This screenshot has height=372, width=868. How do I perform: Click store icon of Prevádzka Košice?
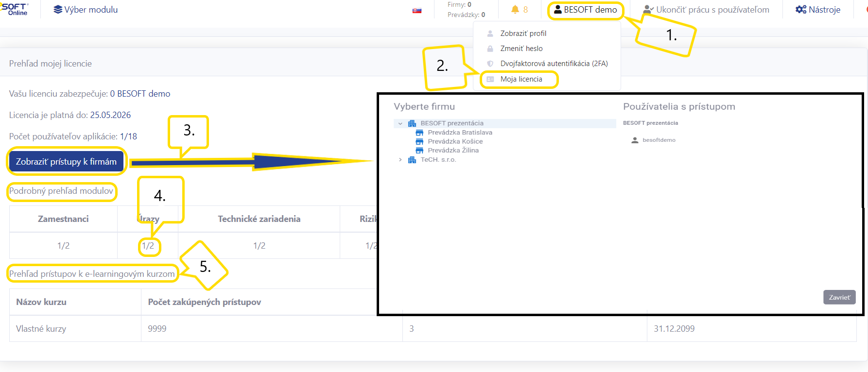coord(419,141)
